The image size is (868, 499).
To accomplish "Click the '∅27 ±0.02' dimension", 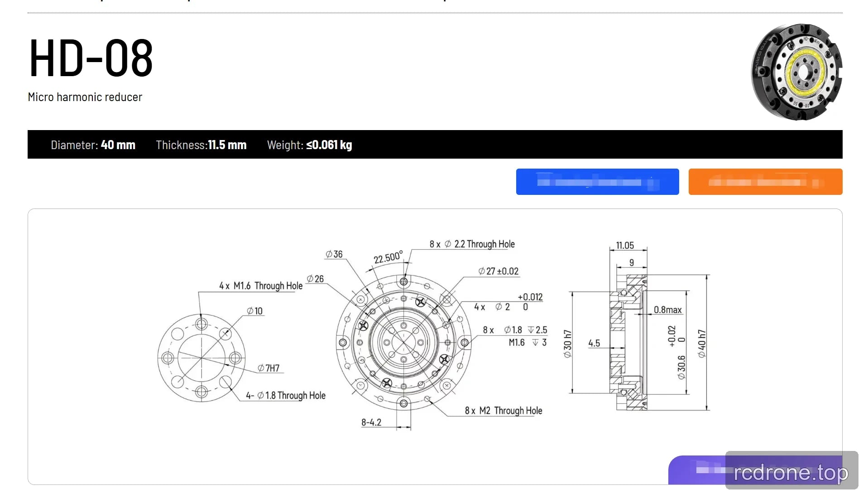I will 499,271.
